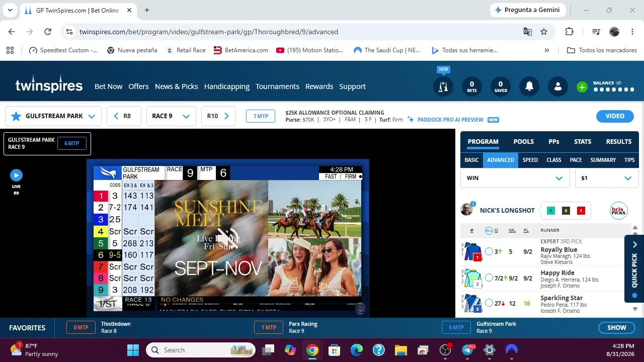Click the Bris Picks logo

point(618,210)
